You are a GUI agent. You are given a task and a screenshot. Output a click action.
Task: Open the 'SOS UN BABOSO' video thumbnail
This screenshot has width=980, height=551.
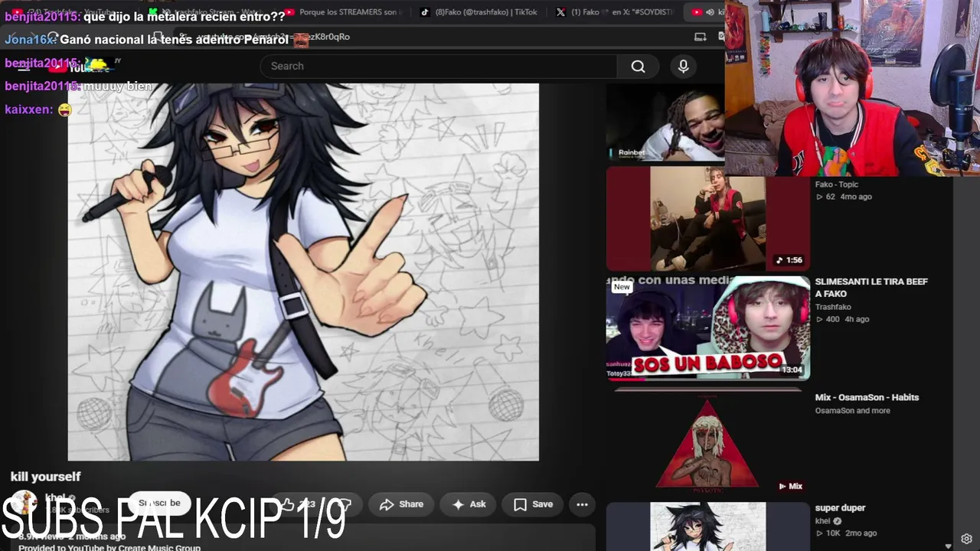[707, 328]
